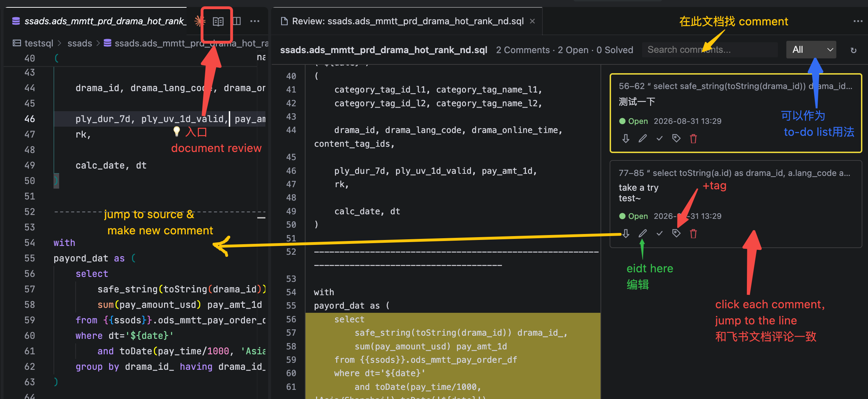The image size is (868, 399).
Task: Jump to source for 56–62 comment
Action: 625,139
